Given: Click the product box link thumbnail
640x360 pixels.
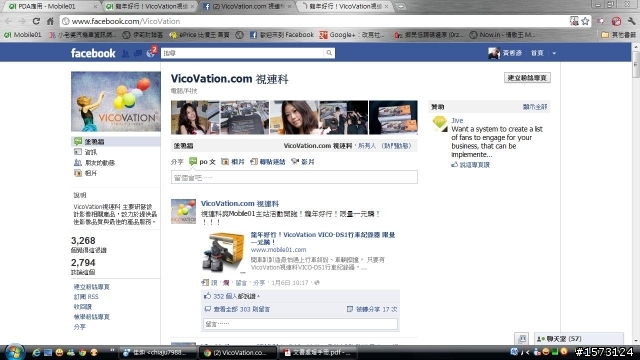Looking at the screenshot, I should pyautogui.click(x=224, y=253).
